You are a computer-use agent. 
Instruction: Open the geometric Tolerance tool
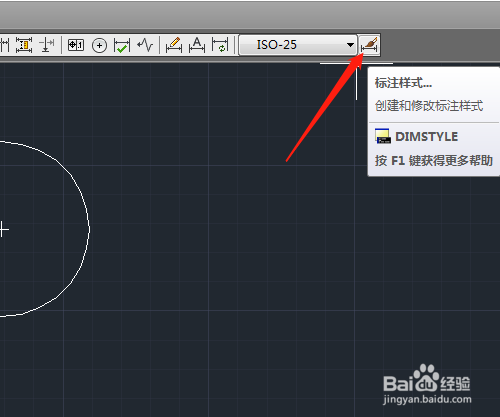coord(76,45)
